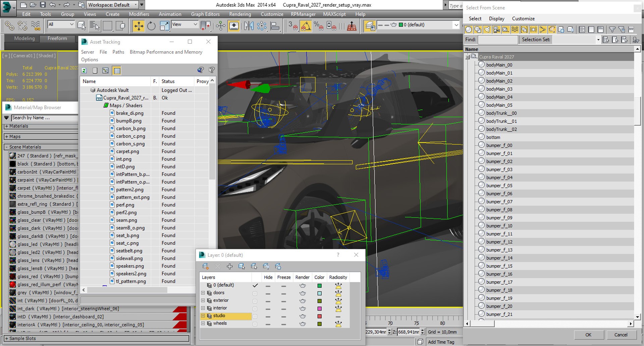
Task: Toggle Display Bone Objects filter in Select From Scene
Action: (x=542, y=29)
